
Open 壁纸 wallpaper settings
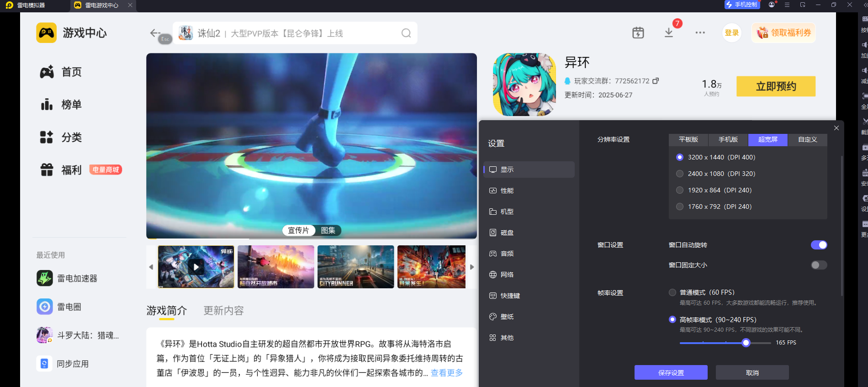click(x=529, y=317)
